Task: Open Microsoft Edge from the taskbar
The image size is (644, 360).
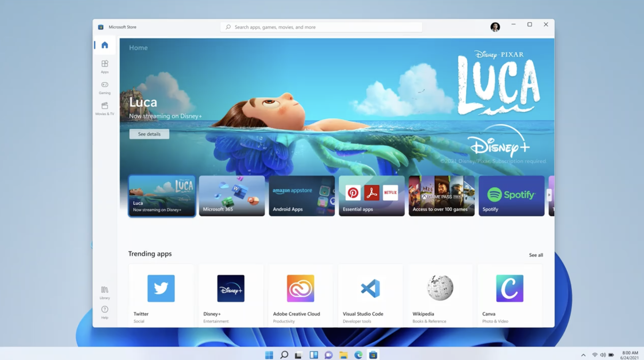Action: tap(358, 355)
